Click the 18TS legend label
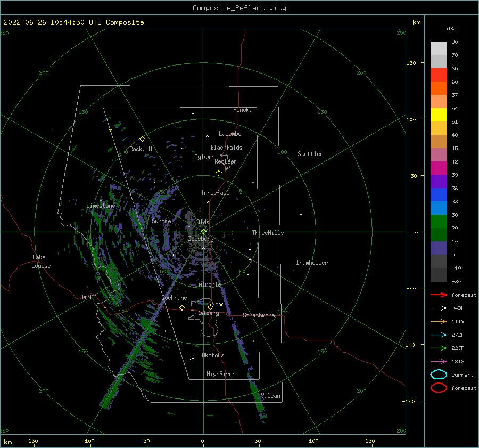 [458, 362]
